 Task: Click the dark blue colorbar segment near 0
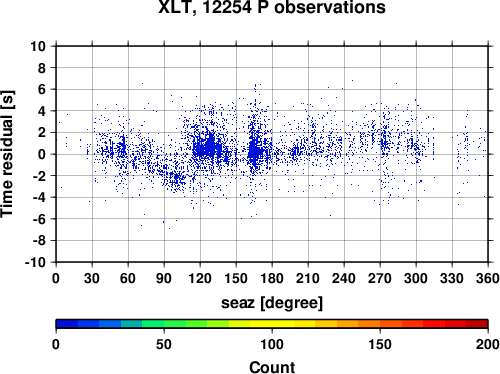[x=67, y=324]
